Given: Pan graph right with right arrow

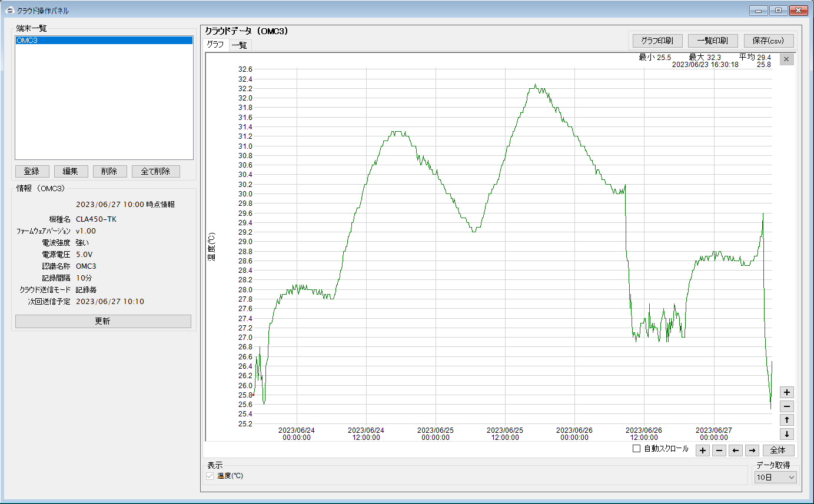Looking at the screenshot, I should [752, 450].
